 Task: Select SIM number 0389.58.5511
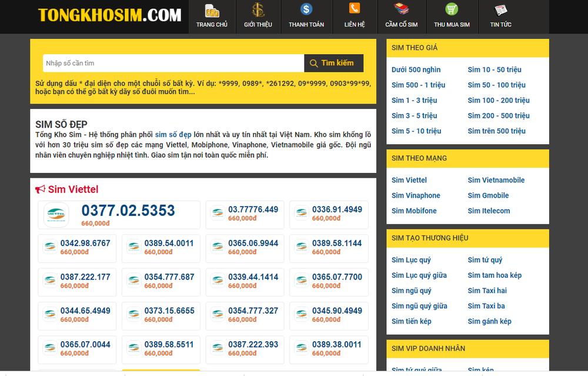[169, 344]
